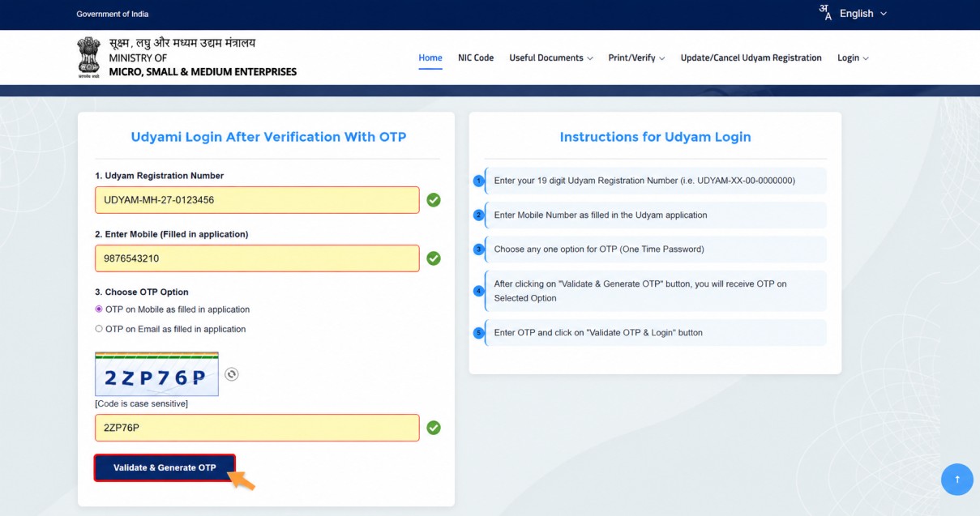Viewport: 980px width, 516px height.
Task: Click 'Udyami Login After Verification With OTP' heading
Action: pyautogui.click(x=268, y=137)
